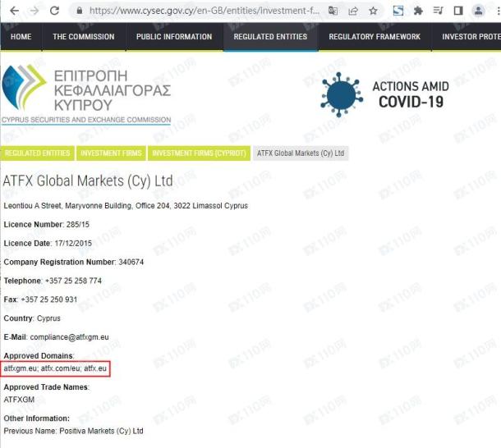Screen dimensions: 501x448
Task: Click the Cyprus Securities and Exchange Commission logo
Action: click(86, 94)
